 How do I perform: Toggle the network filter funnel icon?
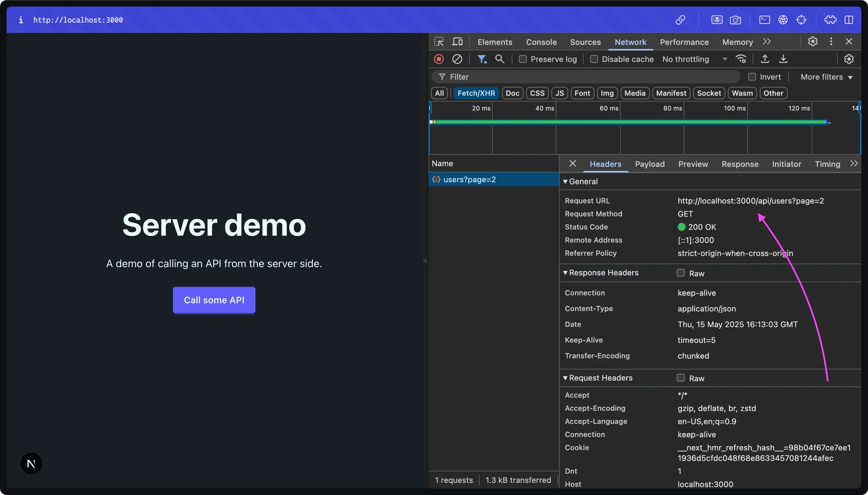(482, 59)
